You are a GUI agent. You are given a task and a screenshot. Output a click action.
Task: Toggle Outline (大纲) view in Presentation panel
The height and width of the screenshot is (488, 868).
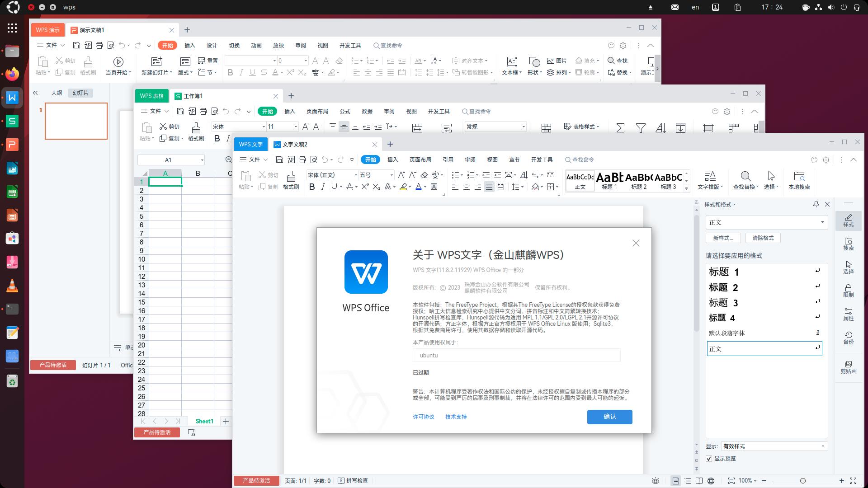[x=57, y=93]
